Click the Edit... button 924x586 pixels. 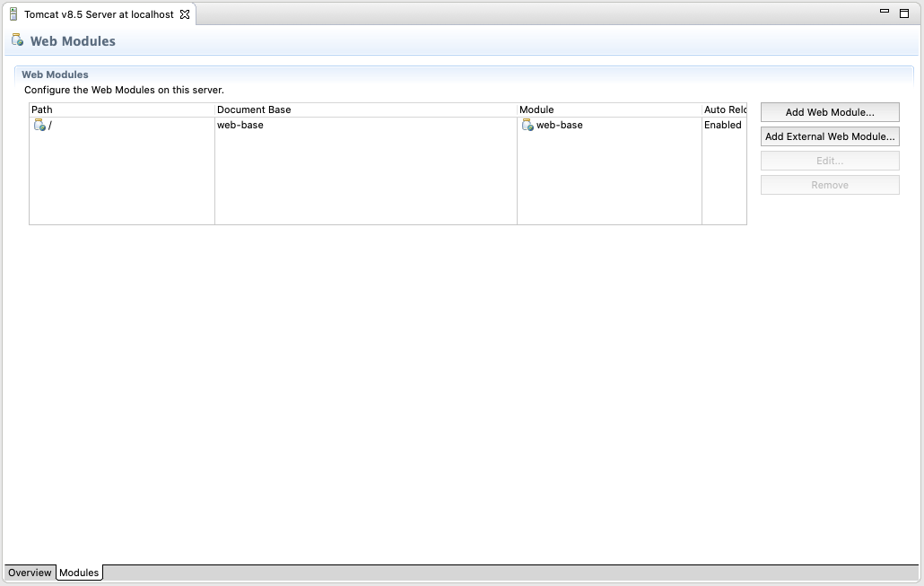[830, 161]
